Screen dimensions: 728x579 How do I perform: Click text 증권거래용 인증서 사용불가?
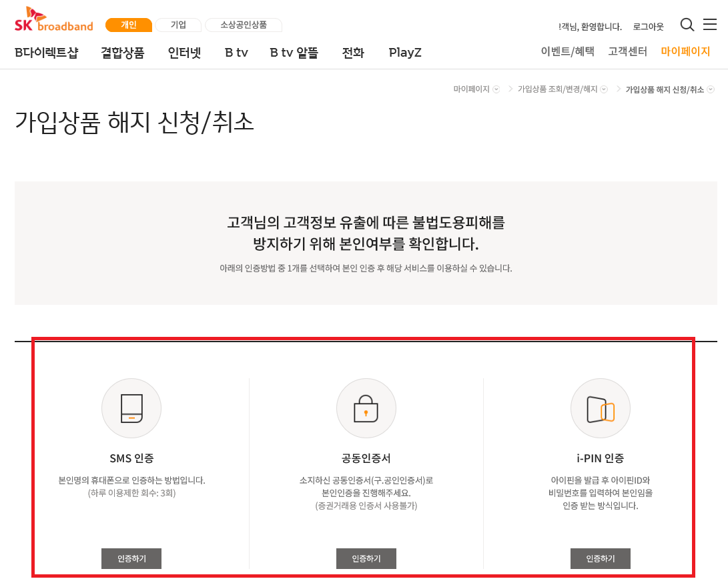pyautogui.click(x=366, y=506)
